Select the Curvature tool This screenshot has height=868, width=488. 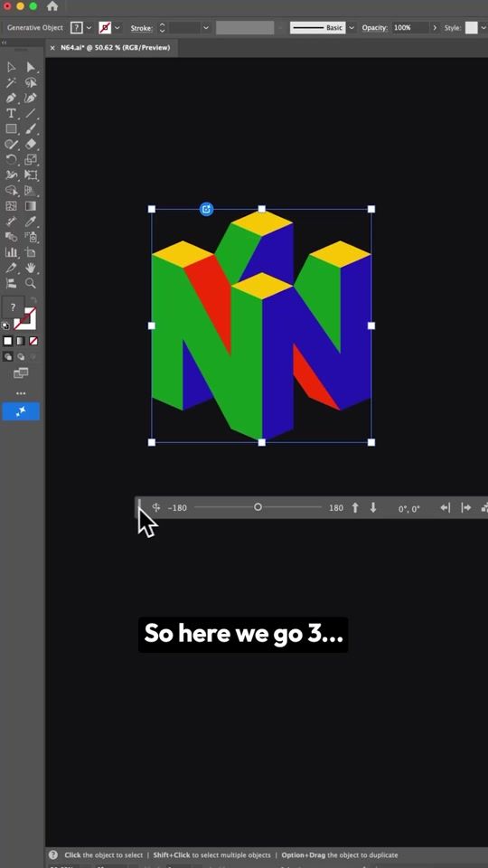click(x=31, y=98)
